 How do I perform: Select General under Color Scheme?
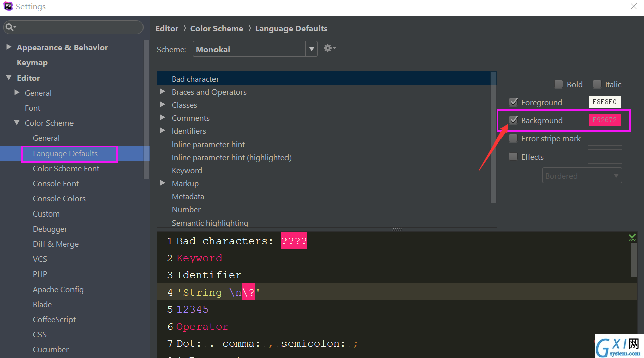(46, 138)
